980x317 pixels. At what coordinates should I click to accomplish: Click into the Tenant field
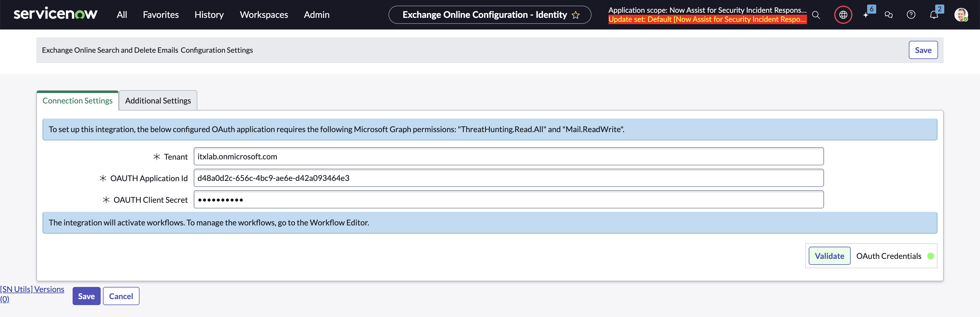[509, 157]
